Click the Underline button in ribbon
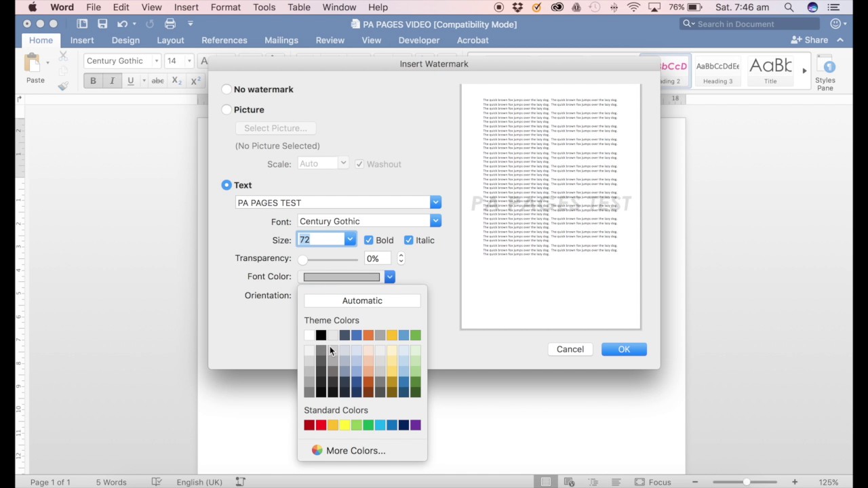The height and width of the screenshot is (488, 868). [130, 81]
